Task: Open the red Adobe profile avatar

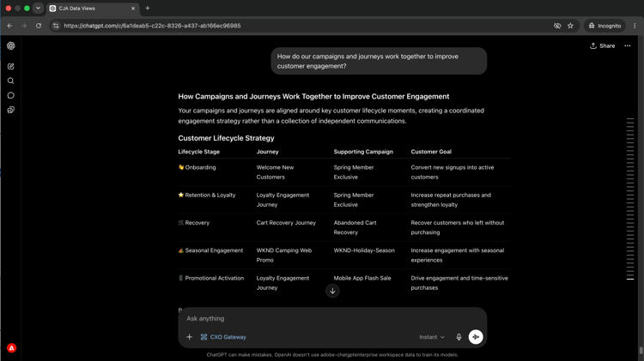Action: (x=11, y=348)
